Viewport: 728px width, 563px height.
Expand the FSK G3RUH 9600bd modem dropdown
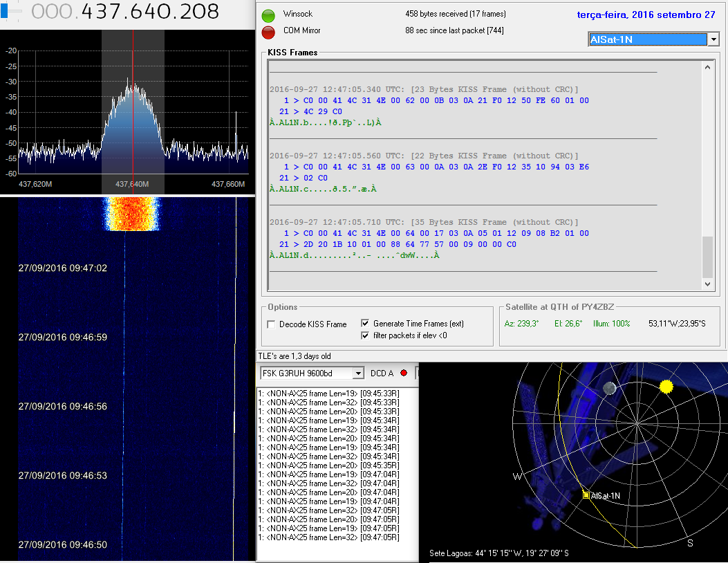point(357,373)
